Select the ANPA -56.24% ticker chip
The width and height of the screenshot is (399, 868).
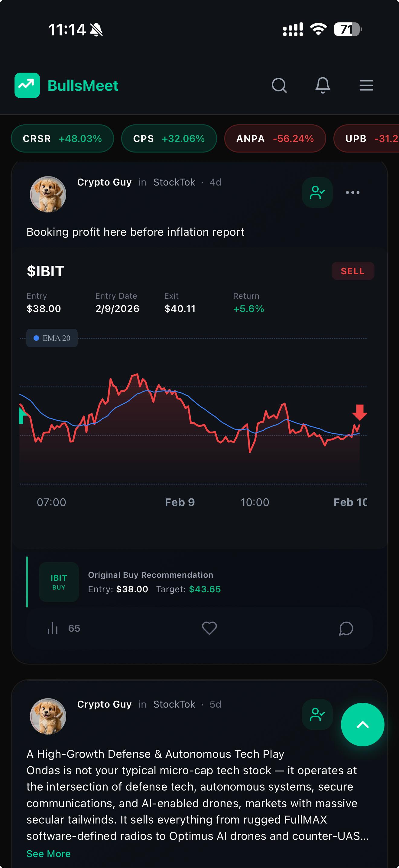(275, 139)
